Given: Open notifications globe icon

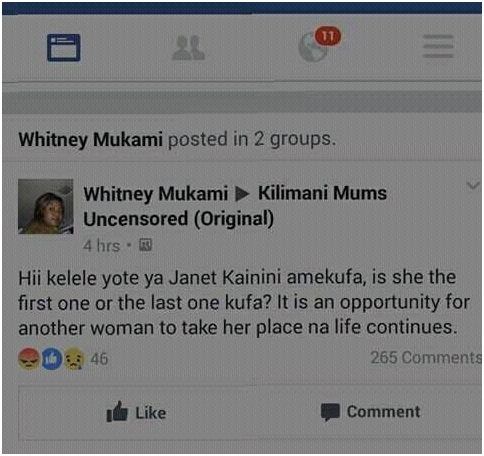Looking at the screenshot, I should [x=312, y=49].
